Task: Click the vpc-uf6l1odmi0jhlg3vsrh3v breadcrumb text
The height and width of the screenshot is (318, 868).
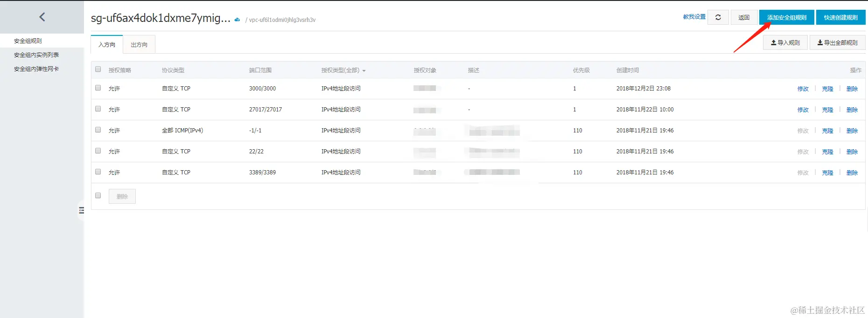Action: pos(282,20)
